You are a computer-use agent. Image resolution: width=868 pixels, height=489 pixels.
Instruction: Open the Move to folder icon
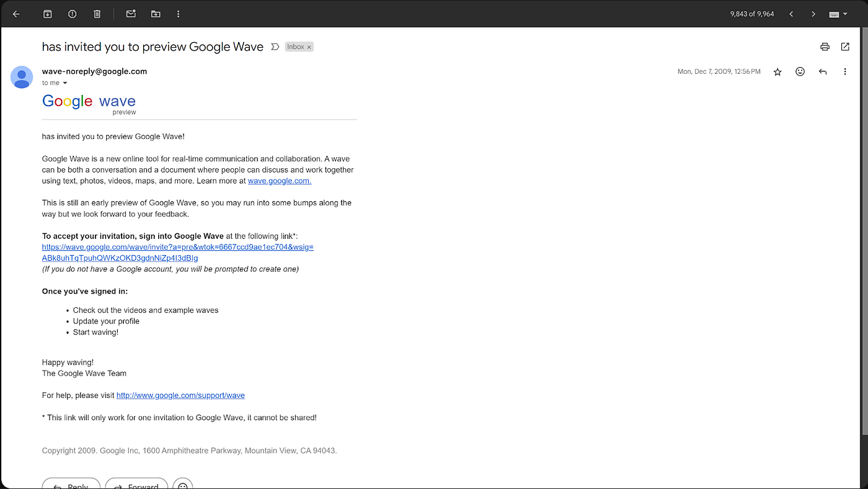[156, 14]
